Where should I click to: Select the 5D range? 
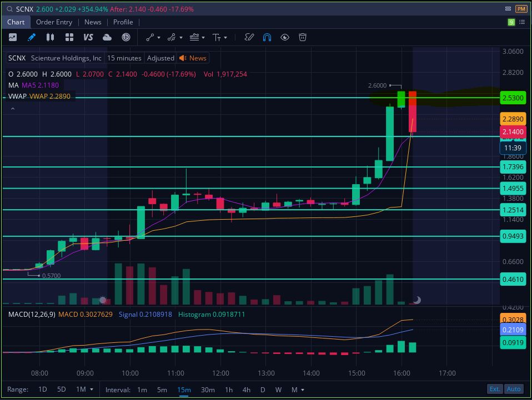pyautogui.click(x=62, y=389)
